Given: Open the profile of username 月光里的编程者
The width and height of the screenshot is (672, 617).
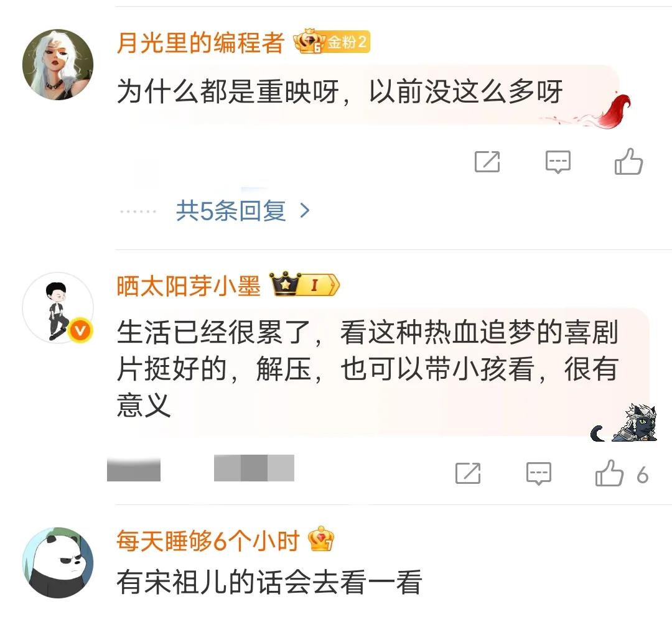Looking at the screenshot, I should coord(200,42).
